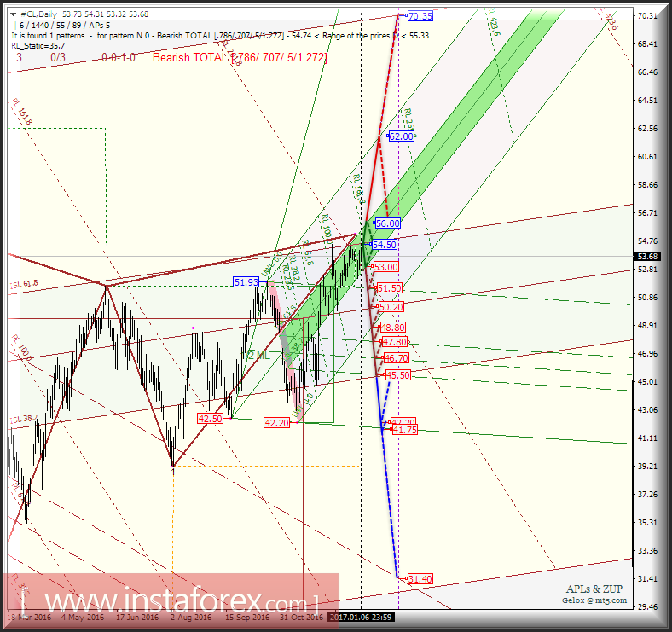The image size is (672, 632).
Task: Click the RL_Static=35.7 text
Action: 38,46
